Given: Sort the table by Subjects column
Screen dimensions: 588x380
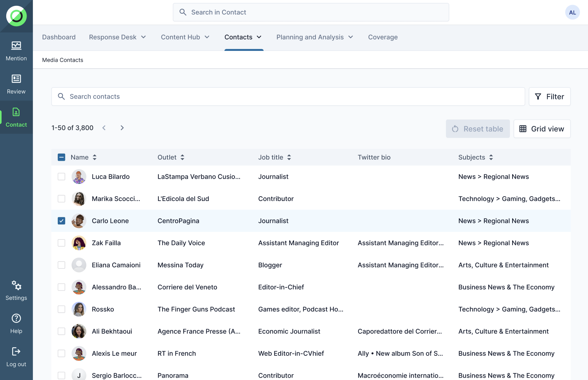Looking at the screenshot, I should [x=491, y=157].
